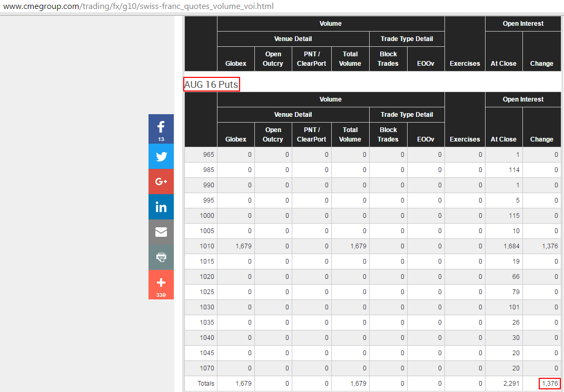Click the Totals row label

click(206, 384)
